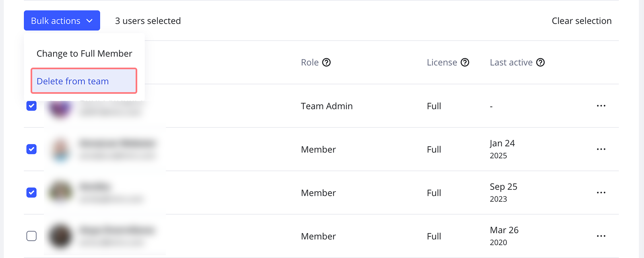Viewport: 644px width, 258px height.
Task: Click the avatar of the unchecked member row
Action: [60, 236]
